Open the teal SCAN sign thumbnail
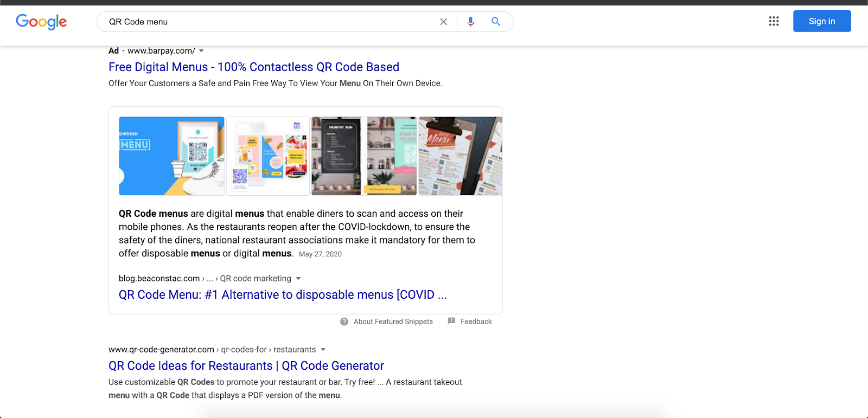The width and height of the screenshot is (868, 418). click(392, 156)
